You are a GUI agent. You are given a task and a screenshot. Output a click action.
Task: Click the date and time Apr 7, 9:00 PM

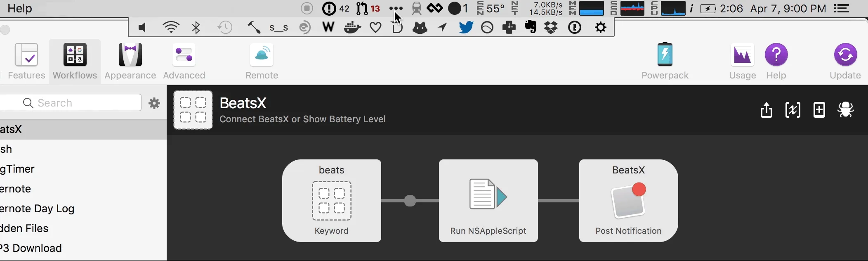point(788,8)
